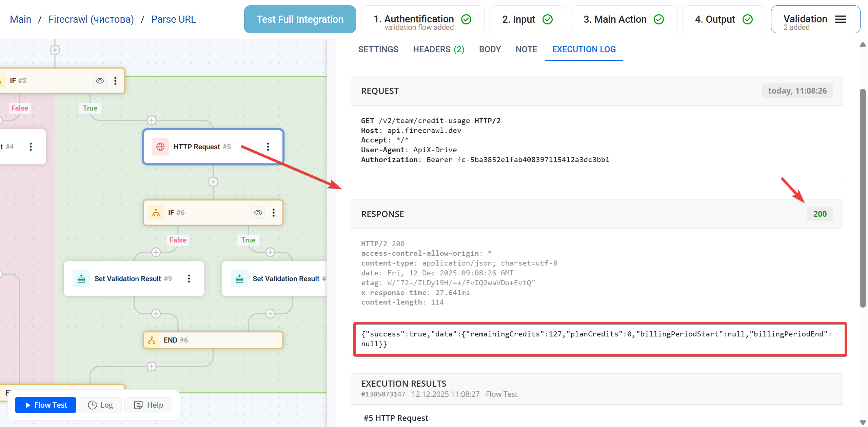Click the icon on the right Set Validation Result node
This screenshot has height=427, width=868.
pyautogui.click(x=239, y=278)
